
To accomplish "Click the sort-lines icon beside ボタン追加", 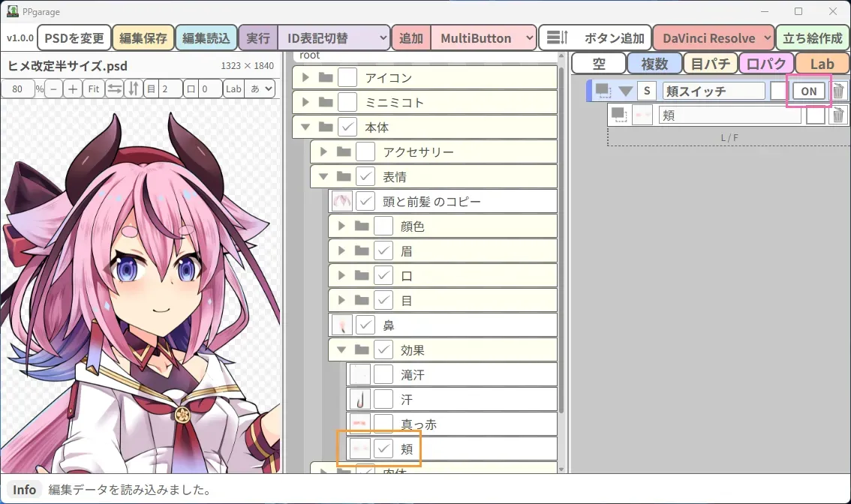I will [x=557, y=38].
